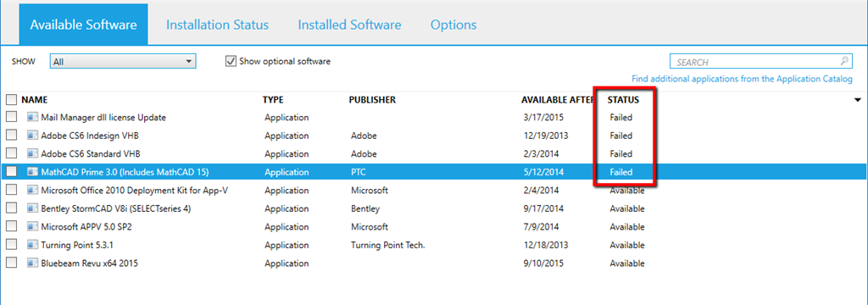Viewport: 868px width, 305px height.
Task: Click the Turning Point 5.3.1 application icon
Action: [32, 245]
